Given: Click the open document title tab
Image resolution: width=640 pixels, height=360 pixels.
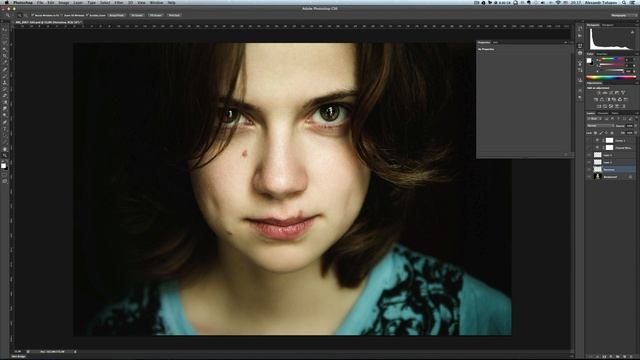Looking at the screenshot, I should tap(48, 22).
